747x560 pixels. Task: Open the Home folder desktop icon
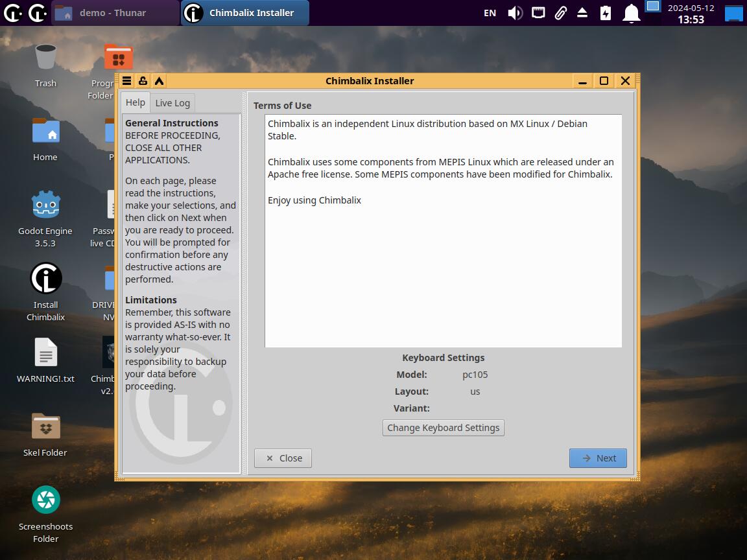[45, 139]
